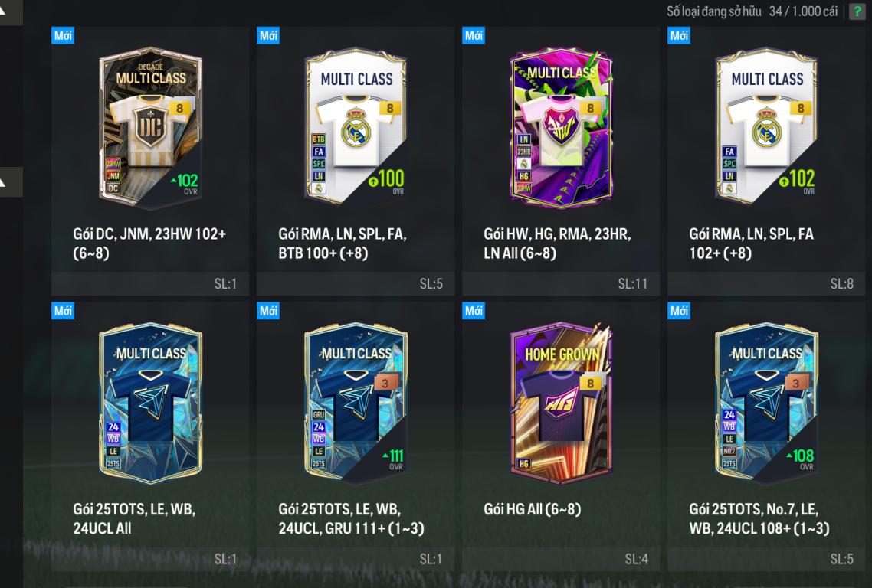
Task: Click the SL:8 quantity bar
Action: point(765,283)
